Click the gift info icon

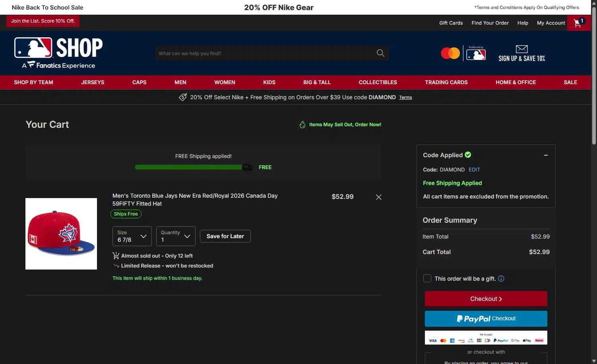tap(501, 279)
